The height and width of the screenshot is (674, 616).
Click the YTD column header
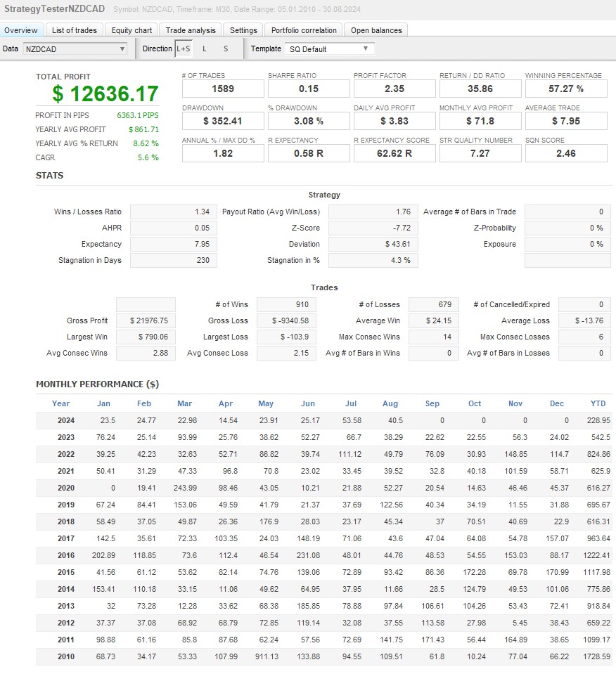(598, 403)
